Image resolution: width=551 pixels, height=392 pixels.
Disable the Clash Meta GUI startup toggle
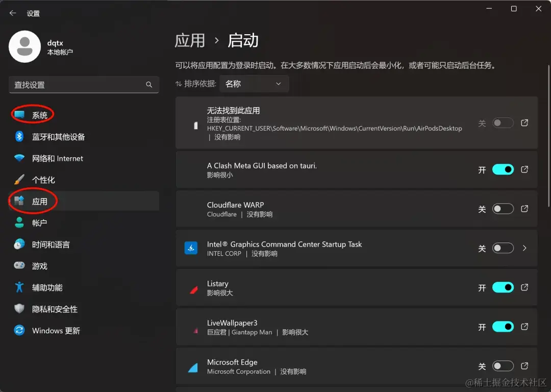pyautogui.click(x=503, y=169)
